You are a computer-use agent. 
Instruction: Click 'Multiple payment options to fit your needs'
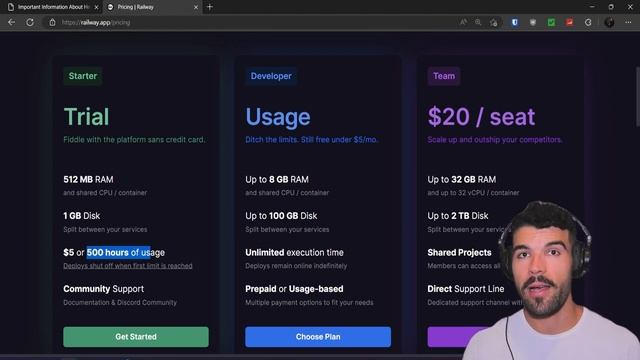tap(309, 302)
